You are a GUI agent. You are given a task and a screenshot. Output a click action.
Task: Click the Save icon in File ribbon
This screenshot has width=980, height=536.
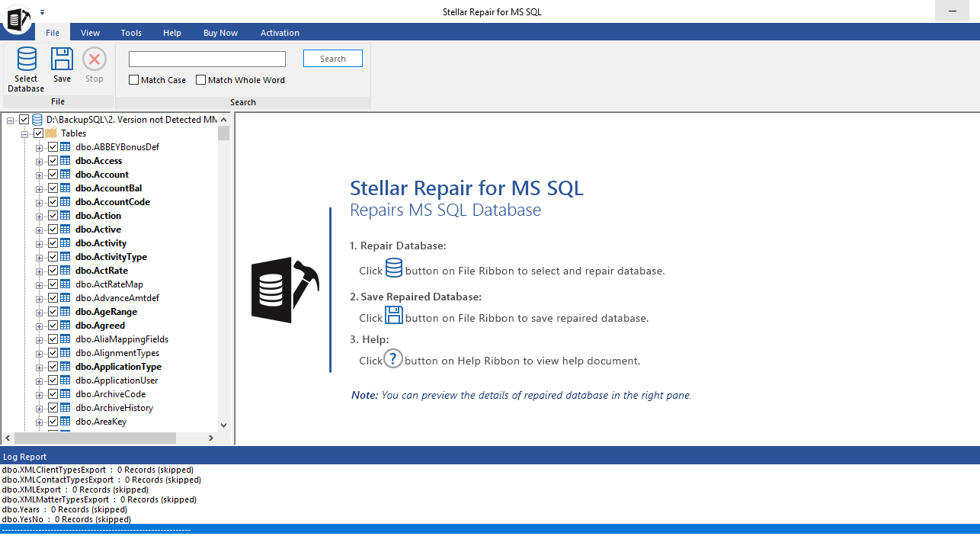[62, 59]
